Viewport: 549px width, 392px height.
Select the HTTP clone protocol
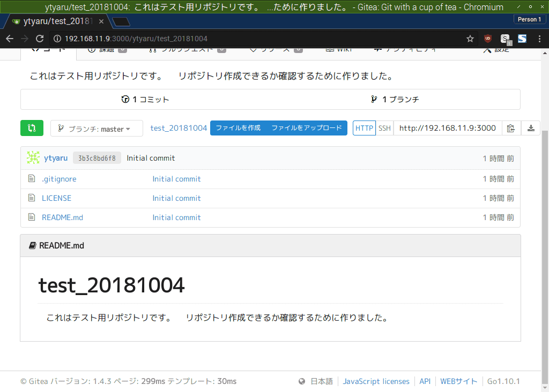(364, 128)
